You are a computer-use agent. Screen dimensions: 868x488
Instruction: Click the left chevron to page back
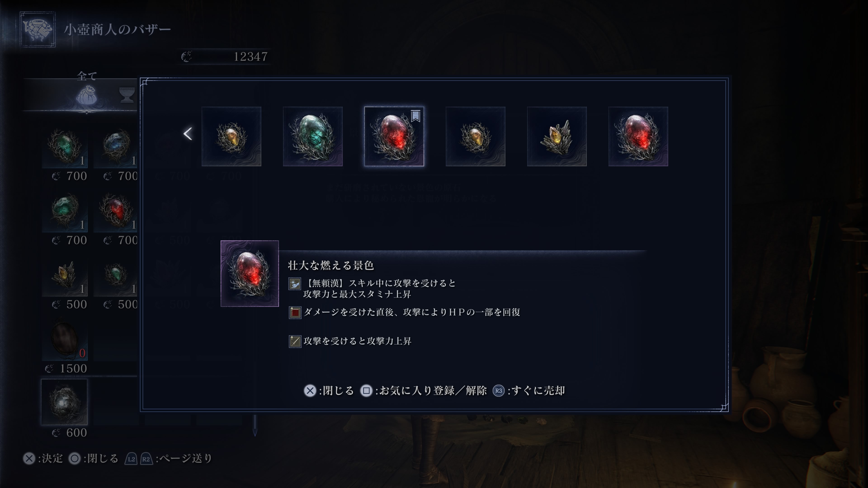[x=188, y=134]
